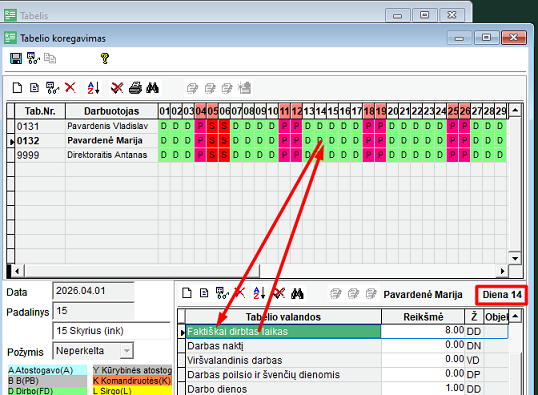Click the third greyed stamp icon in the employee toolbar
The image size is (538, 395).
pos(227,88)
